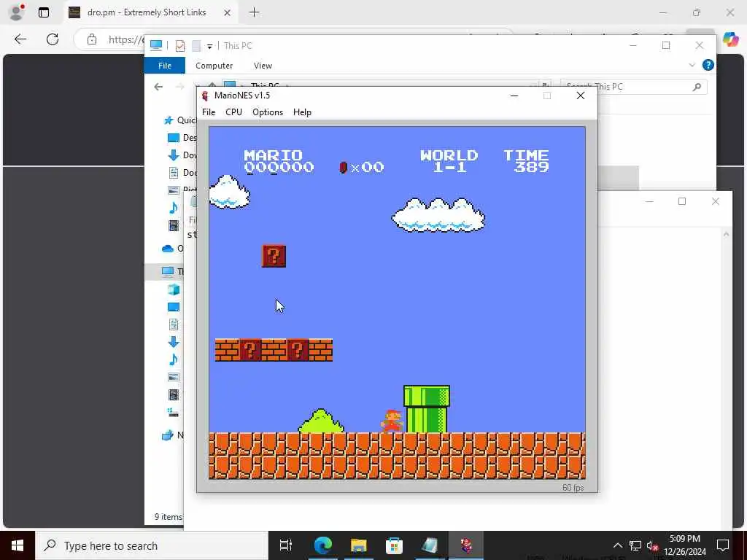Open Microsoft Edge from taskbar

click(x=323, y=545)
